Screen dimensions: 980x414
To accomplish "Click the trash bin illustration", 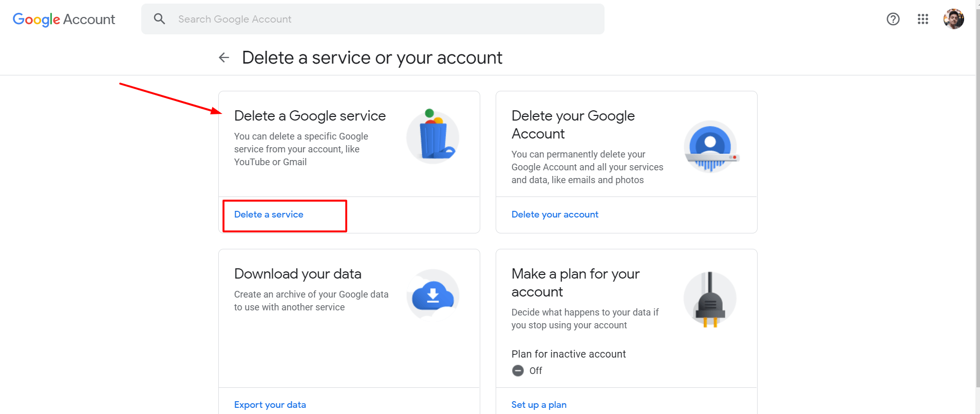I will click(433, 135).
